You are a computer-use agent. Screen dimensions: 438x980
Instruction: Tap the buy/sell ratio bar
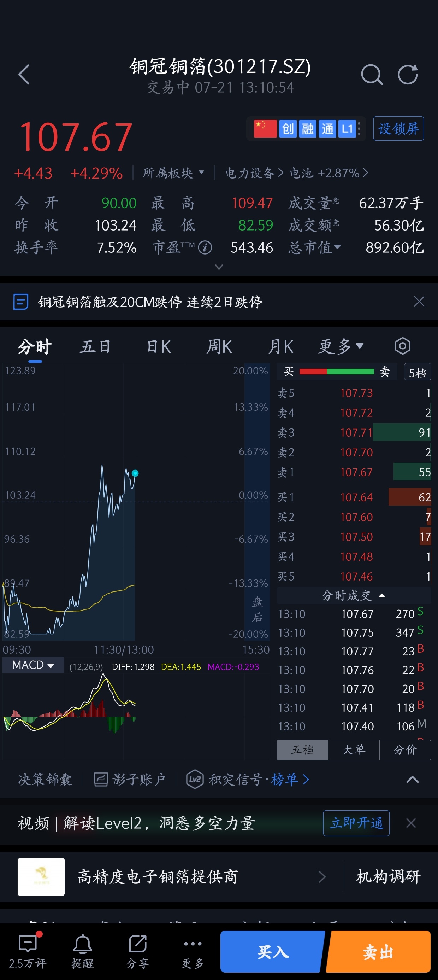(x=337, y=372)
